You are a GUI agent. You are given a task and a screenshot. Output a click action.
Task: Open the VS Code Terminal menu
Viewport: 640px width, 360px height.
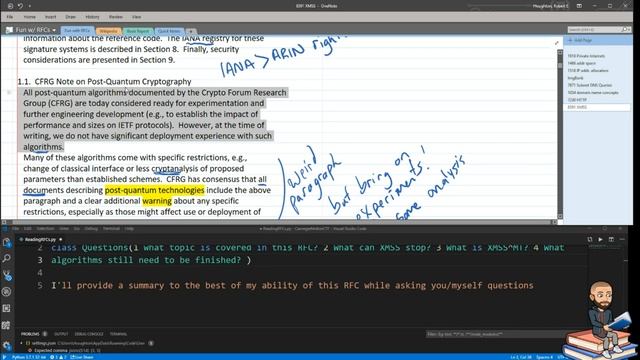(x=111, y=229)
